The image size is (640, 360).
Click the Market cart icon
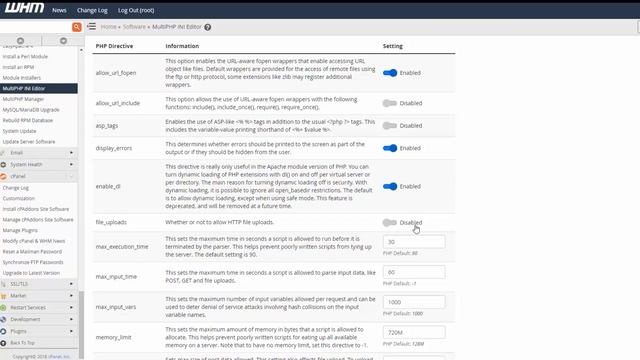[x=3, y=296]
